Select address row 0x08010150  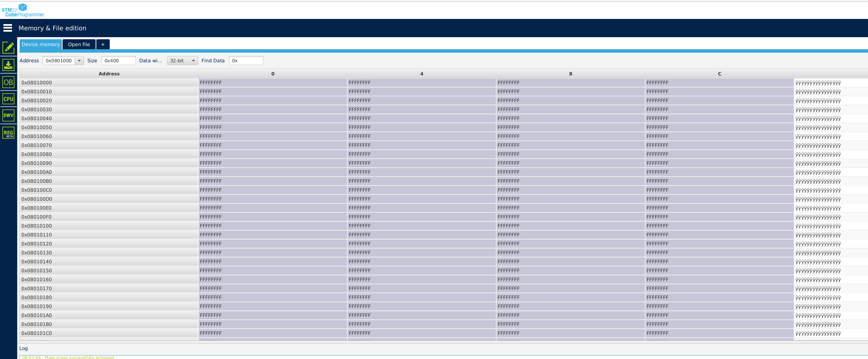pos(109,271)
